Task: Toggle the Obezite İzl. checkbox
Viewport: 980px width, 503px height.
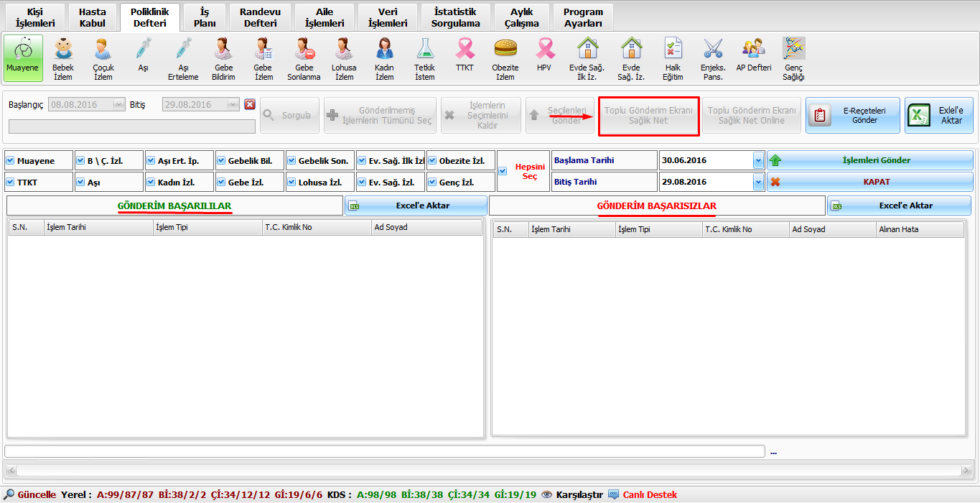Action: (x=433, y=160)
